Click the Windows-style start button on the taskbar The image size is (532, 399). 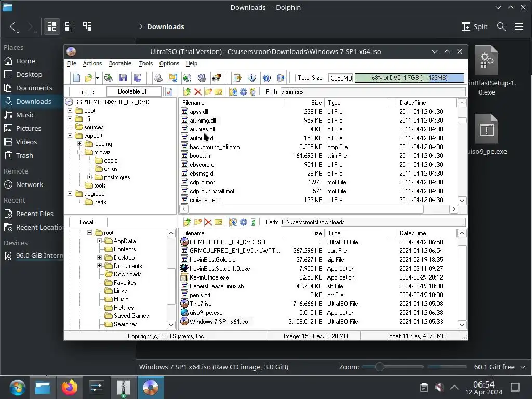17,388
